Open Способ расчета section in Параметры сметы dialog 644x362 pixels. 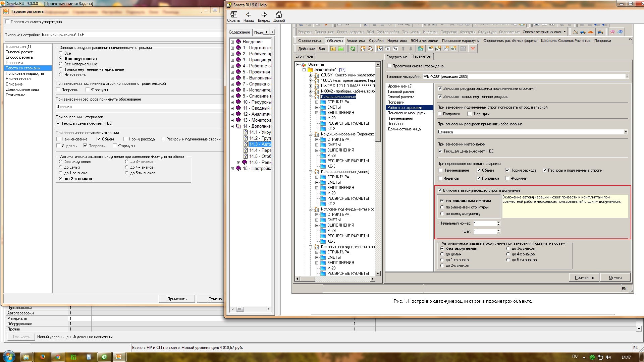click(x=19, y=57)
